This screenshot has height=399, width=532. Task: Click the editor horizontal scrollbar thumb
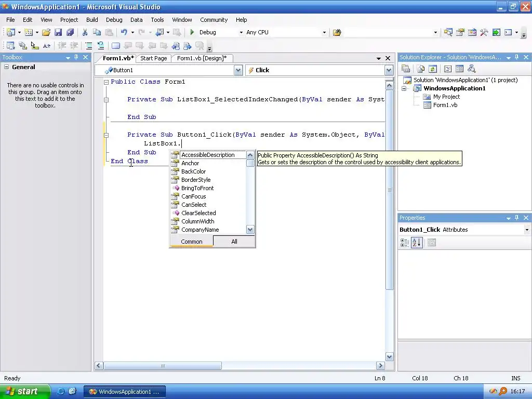pos(163,366)
